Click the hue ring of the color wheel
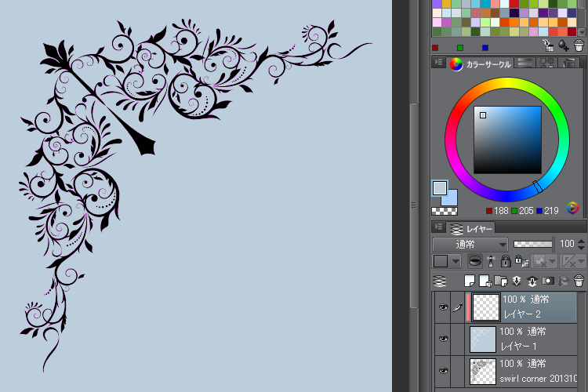The height and width of the screenshot is (392, 588). pos(507,83)
